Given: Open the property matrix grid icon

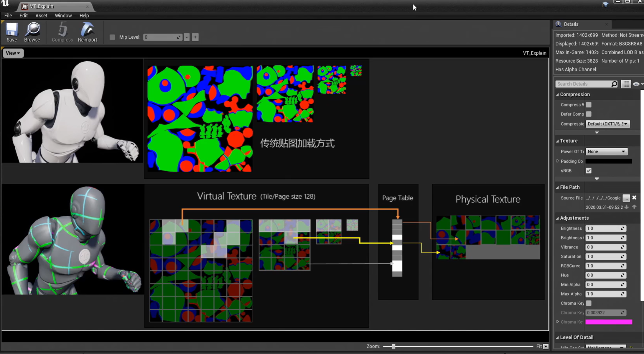Looking at the screenshot, I should [626, 84].
